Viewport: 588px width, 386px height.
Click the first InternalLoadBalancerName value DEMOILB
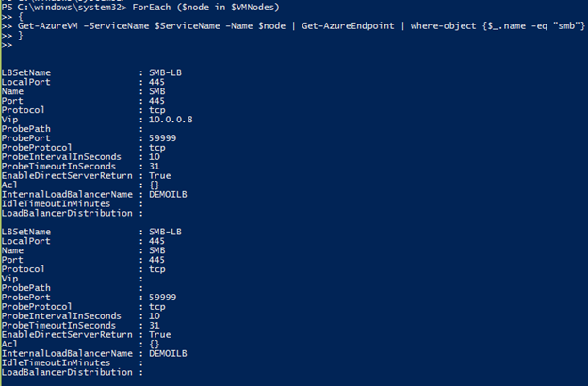[x=170, y=194]
